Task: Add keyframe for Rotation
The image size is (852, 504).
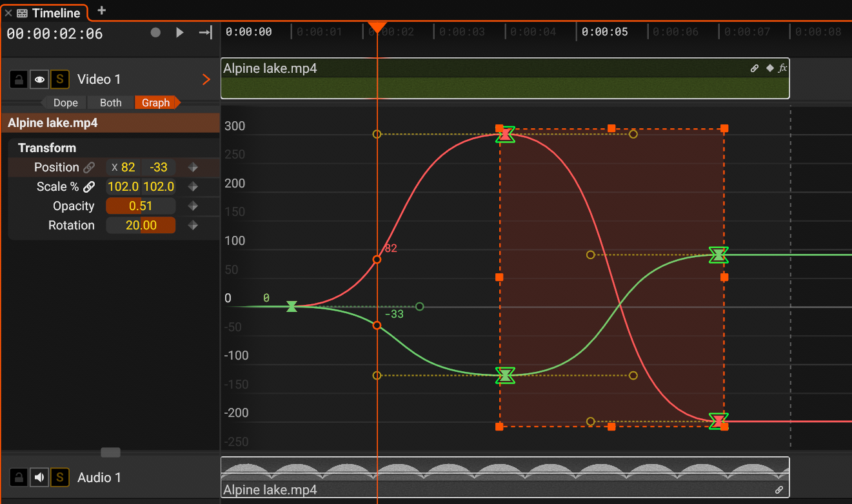Action: (192, 226)
